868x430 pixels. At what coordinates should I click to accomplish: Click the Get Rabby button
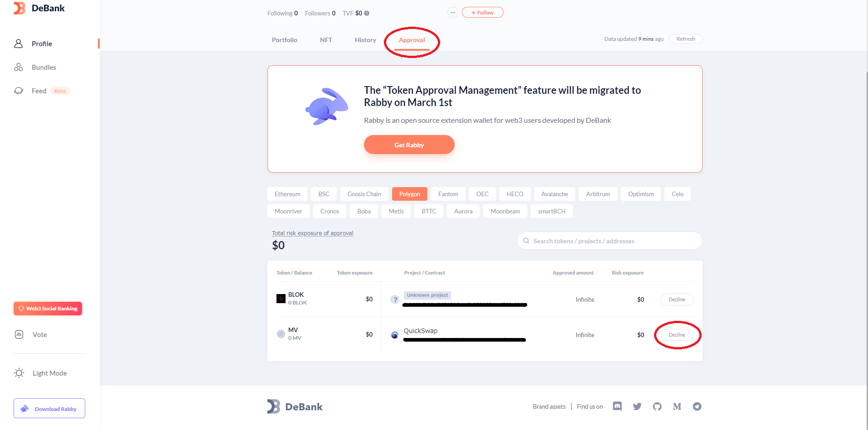[409, 145]
